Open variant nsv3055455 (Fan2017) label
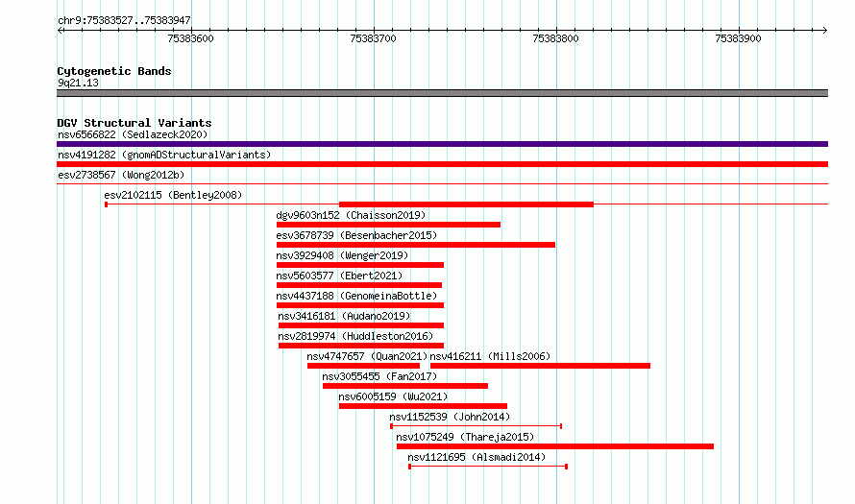 point(379,376)
